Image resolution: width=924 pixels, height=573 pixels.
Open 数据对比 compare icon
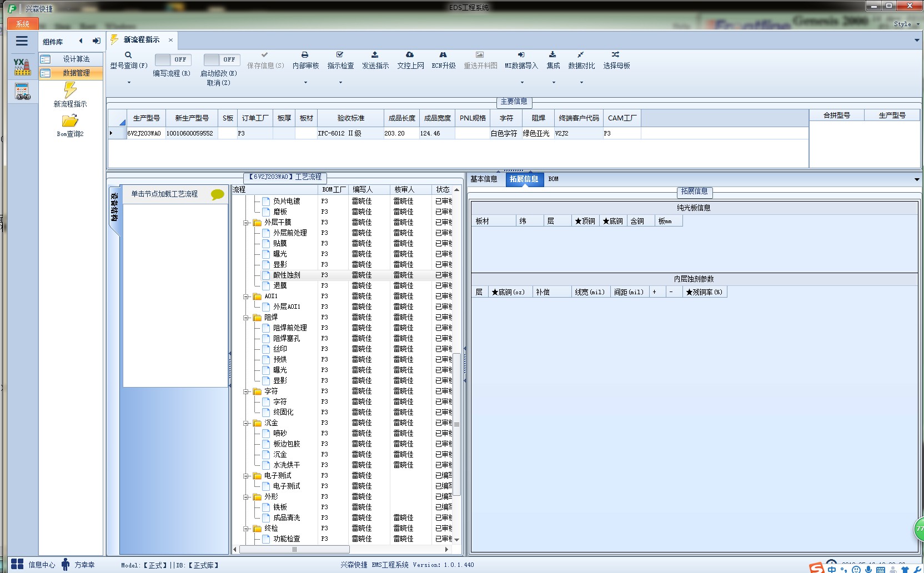tap(580, 55)
